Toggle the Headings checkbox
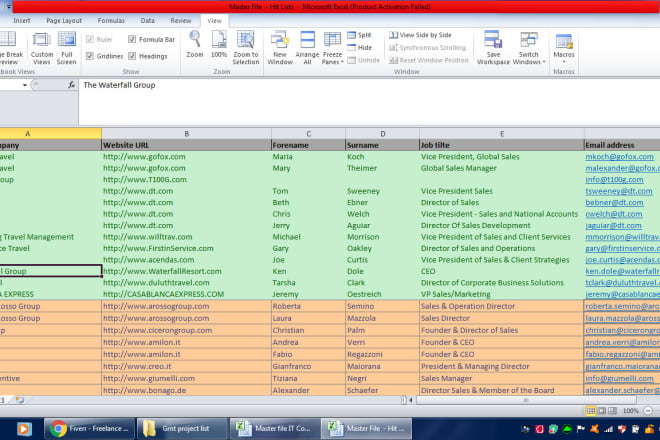This screenshot has height=440, width=660. (x=132, y=56)
